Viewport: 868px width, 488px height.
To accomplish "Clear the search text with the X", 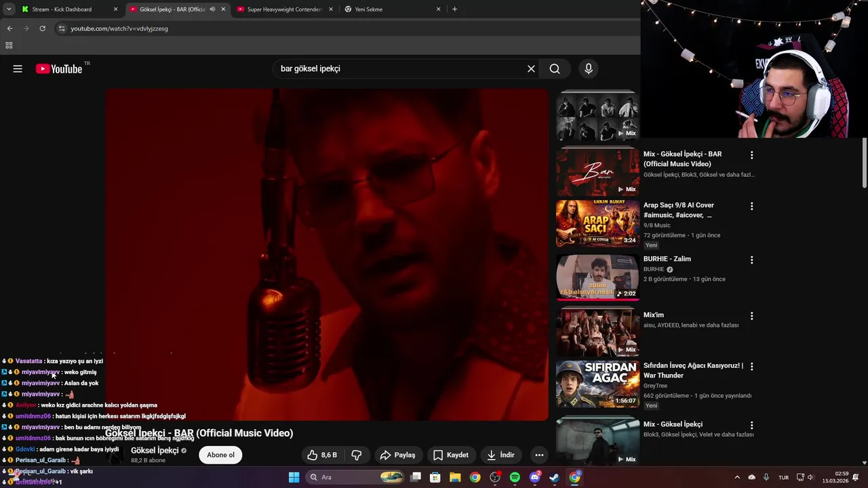I will 531,68.
